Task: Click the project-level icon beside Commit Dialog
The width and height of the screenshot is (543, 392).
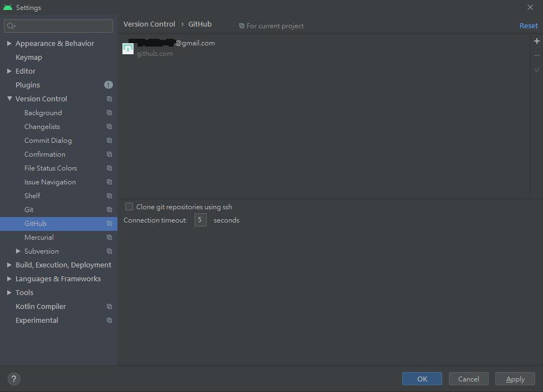Action: pyautogui.click(x=110, y=141)
